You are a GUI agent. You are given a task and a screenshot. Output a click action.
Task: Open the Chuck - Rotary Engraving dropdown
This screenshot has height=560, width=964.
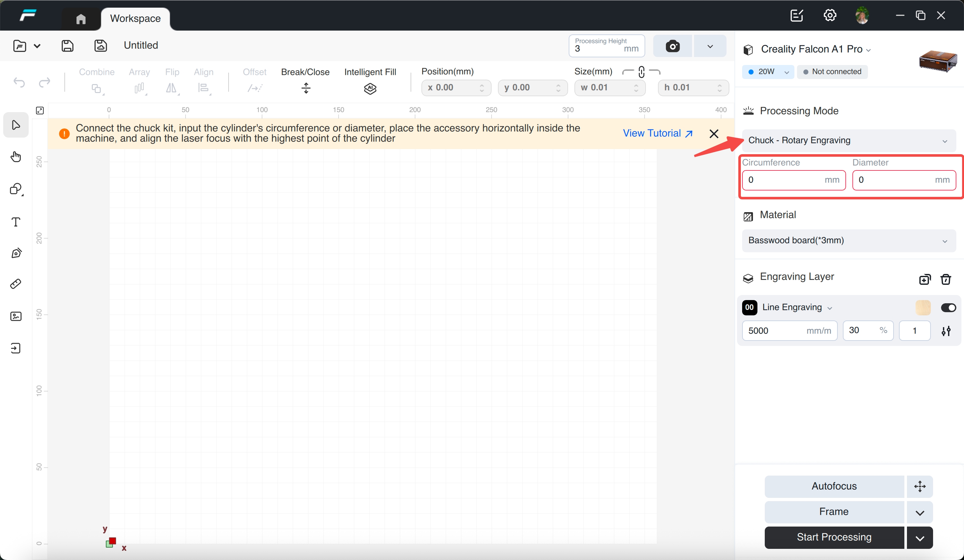click(x=848, y=140)
